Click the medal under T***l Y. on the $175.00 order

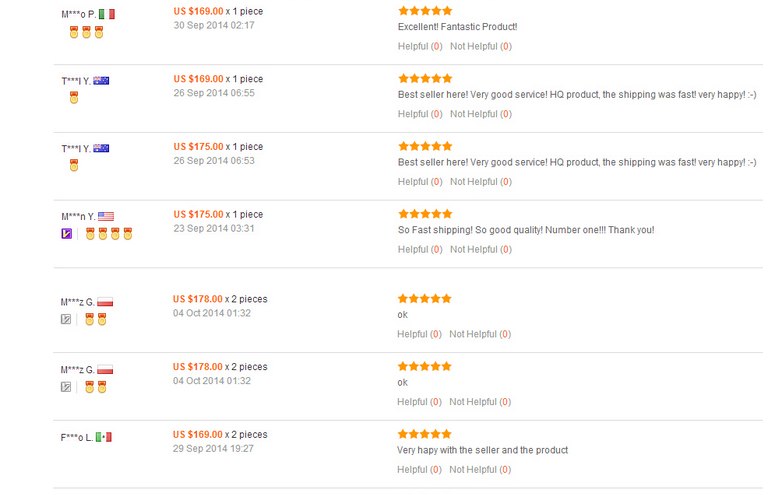74,165
